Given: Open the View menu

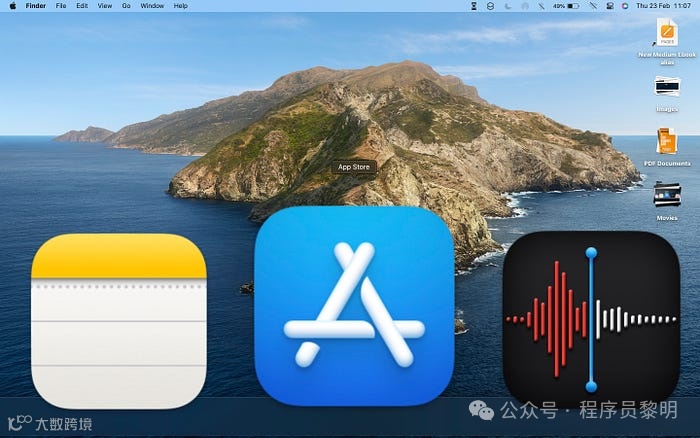Looking at the screenshot, I should 105,6.
